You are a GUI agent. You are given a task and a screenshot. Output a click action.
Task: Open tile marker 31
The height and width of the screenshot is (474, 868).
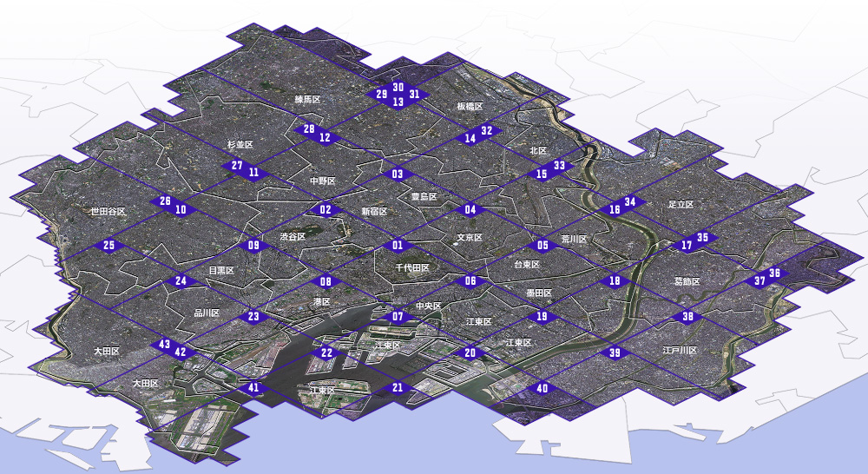(414, 94)
